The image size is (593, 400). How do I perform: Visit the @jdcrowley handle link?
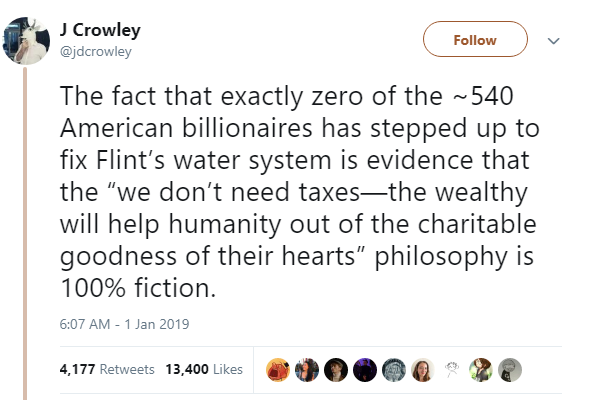click(x=96, y=51)
